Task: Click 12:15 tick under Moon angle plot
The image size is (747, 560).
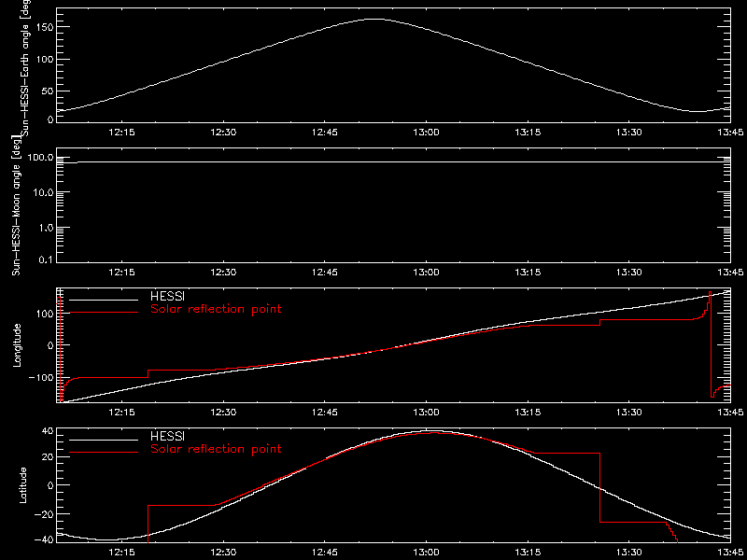Action: (x=122, y=273)
